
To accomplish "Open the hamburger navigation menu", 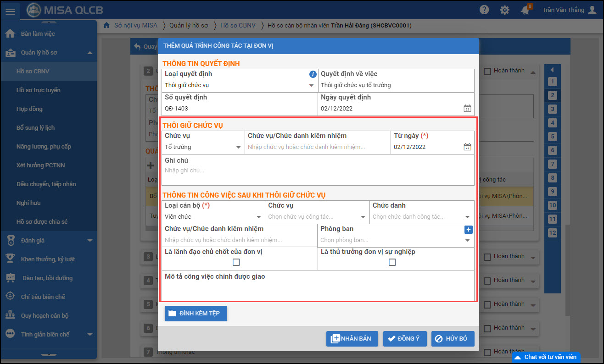I will pyautogui.click(x=10, y=10).
